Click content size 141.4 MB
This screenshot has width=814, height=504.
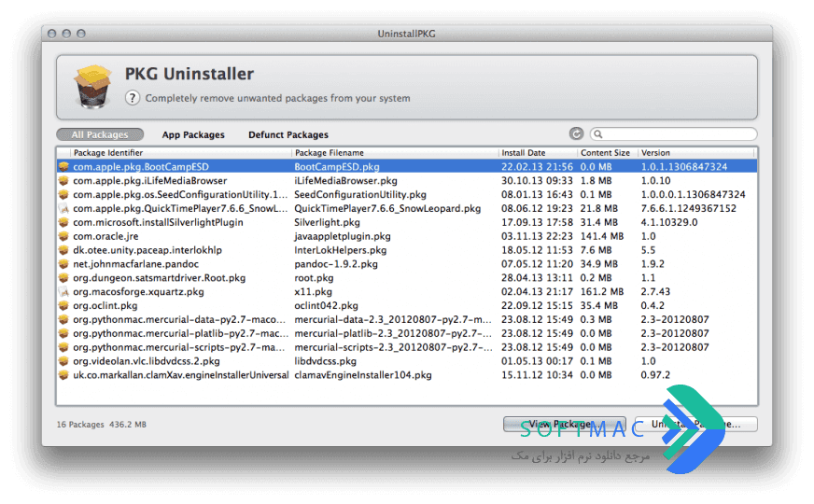[x=602, y=236]
